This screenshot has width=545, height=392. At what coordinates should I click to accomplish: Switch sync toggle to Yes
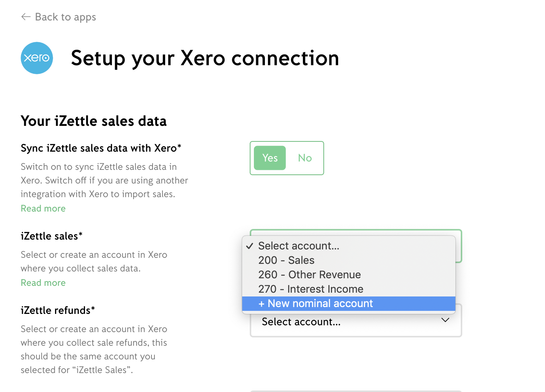(270, 158)
